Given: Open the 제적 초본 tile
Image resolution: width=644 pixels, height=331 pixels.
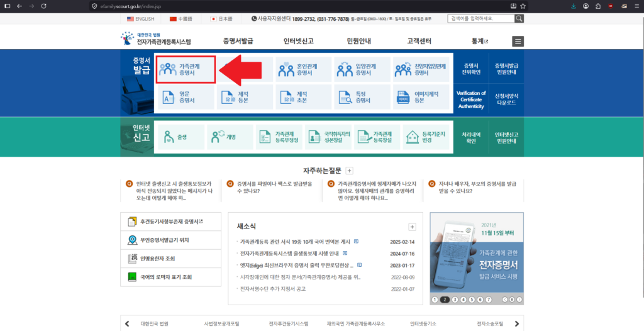Looking at the screenshot, I should click(303, 97).
